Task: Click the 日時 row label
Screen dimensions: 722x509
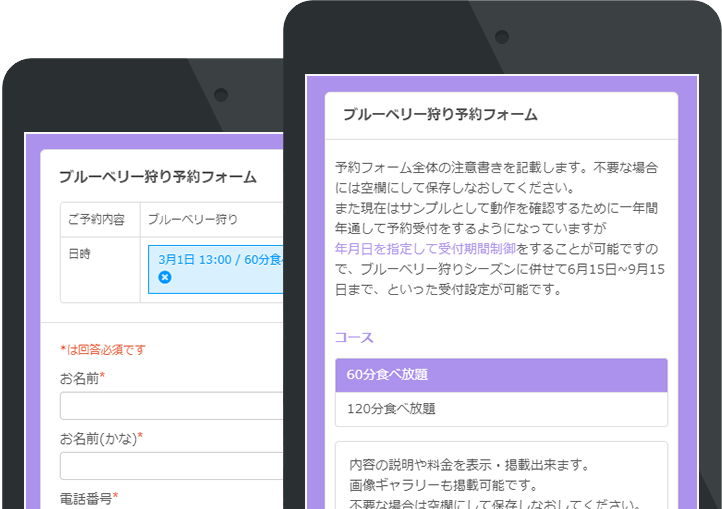Action: point(79,254)
